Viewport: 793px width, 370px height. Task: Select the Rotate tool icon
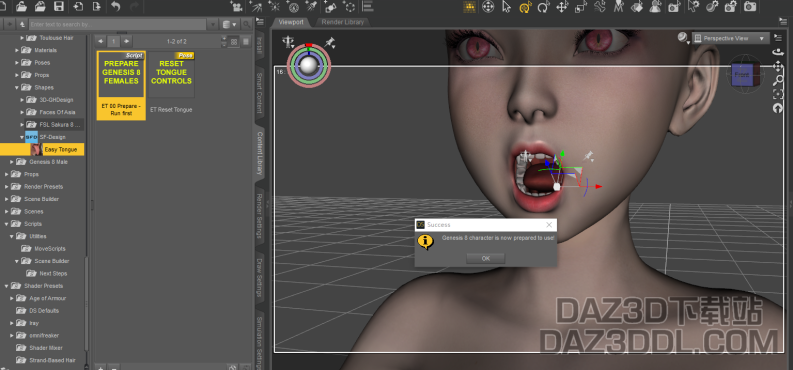click(543, 6)
